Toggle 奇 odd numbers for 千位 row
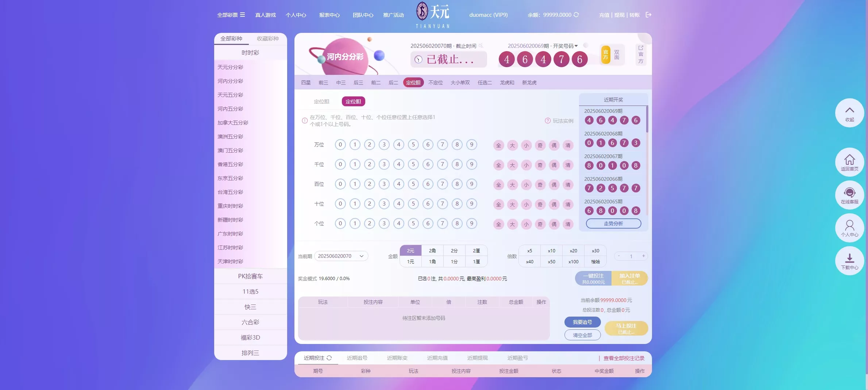This screenshot has height=390, width=868. [x=540, y=165]
